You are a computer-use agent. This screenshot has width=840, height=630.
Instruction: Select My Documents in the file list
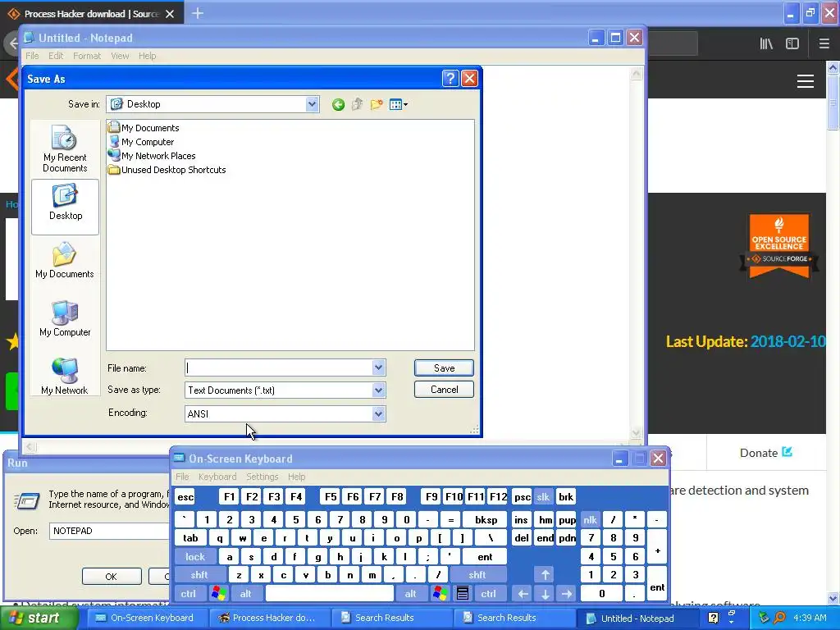point(144,127)
